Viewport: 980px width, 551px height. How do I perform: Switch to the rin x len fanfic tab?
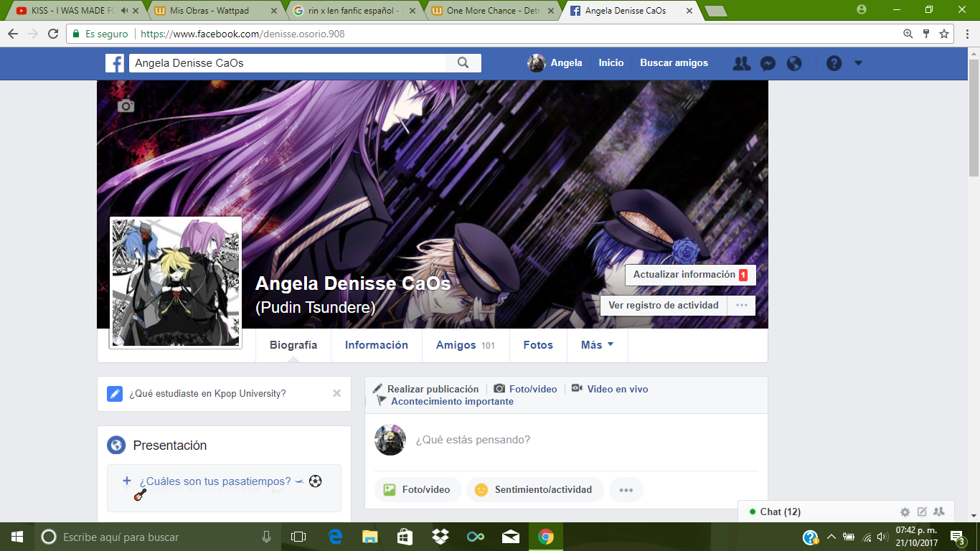(354, 11)
